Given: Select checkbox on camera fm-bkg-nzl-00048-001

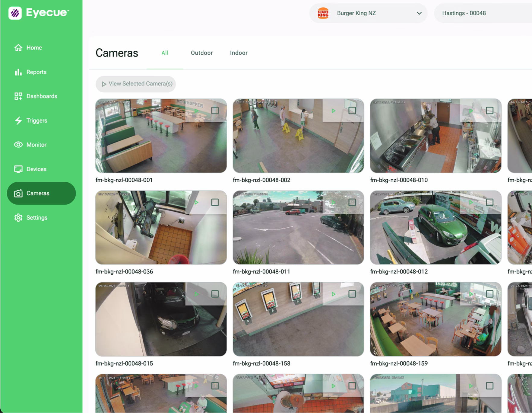Looking at the screenshot, I should coord(215,110).
